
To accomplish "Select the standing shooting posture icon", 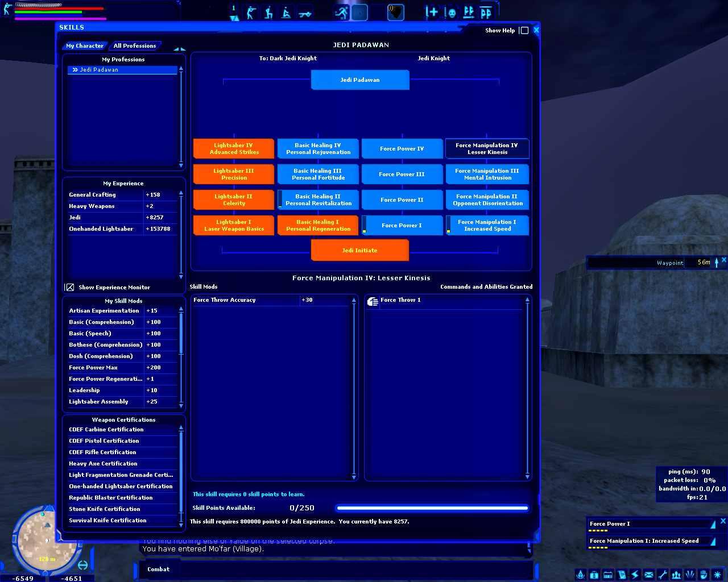I will (251, 13).
